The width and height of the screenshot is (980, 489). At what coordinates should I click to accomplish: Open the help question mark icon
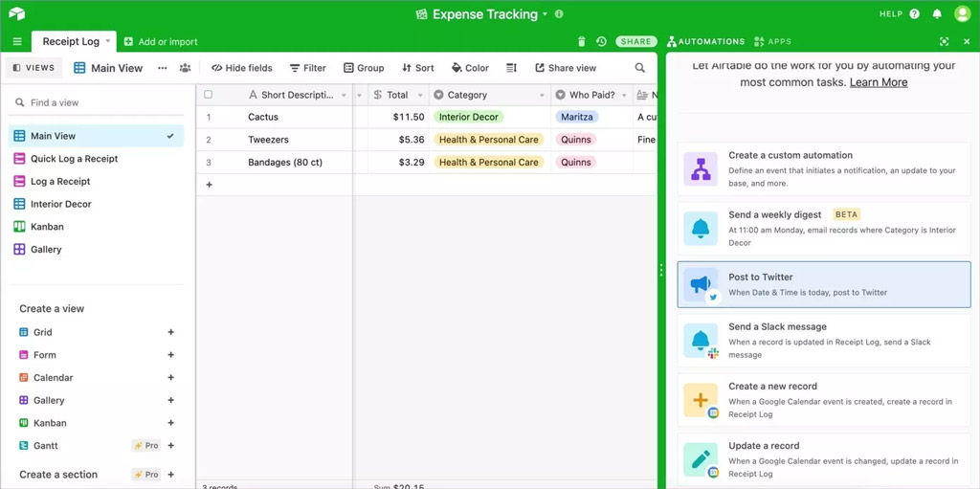click(x=914, y=13)
